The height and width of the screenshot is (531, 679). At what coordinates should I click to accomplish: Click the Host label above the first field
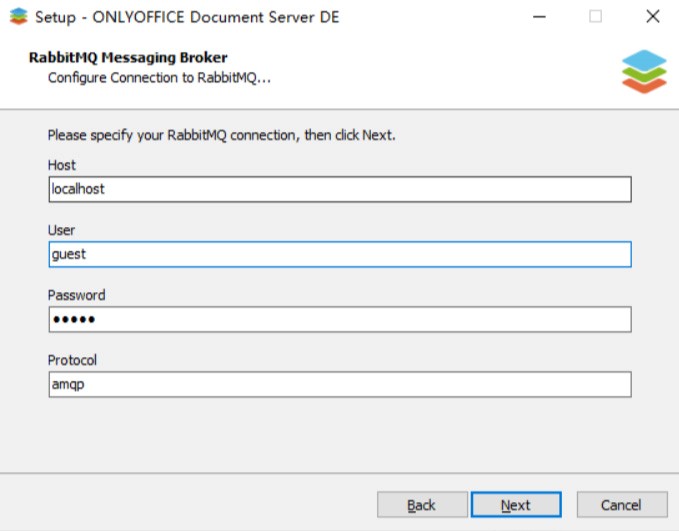[x=61, y=165]
